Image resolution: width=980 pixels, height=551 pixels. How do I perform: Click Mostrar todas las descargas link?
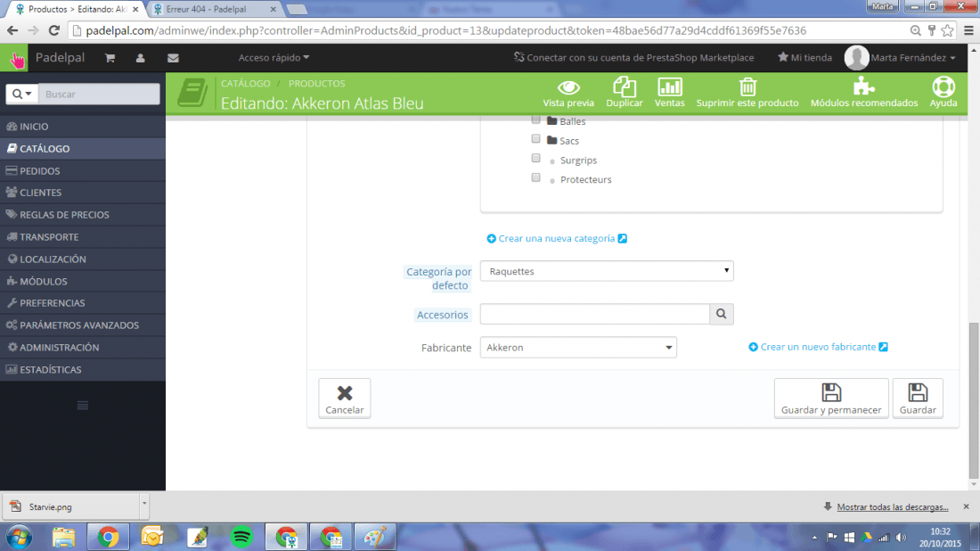click(893, 506)
